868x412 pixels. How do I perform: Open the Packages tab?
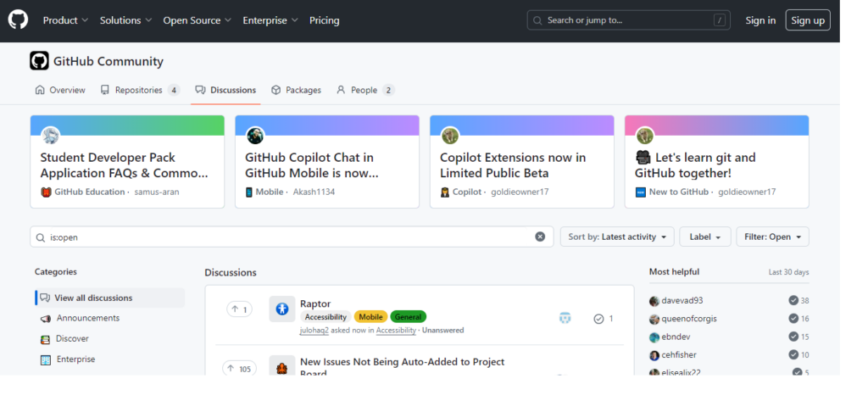pos(296,90)
